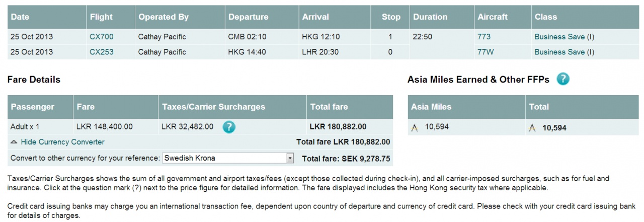Image resolution: width=644 pixels, height=222 pixels.
Task: Select the Operated By column header
Action: click(x=164, y=17)
